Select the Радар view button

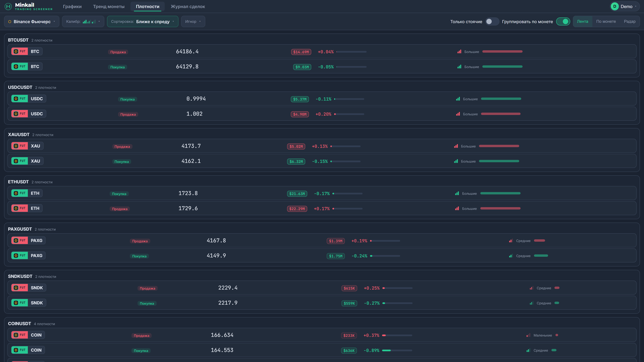(630, 21)
